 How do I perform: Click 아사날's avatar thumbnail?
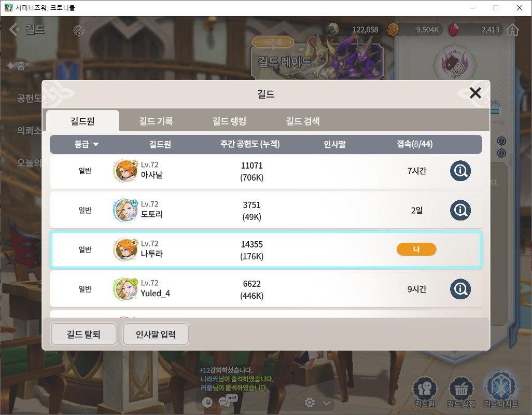[125, 171]
